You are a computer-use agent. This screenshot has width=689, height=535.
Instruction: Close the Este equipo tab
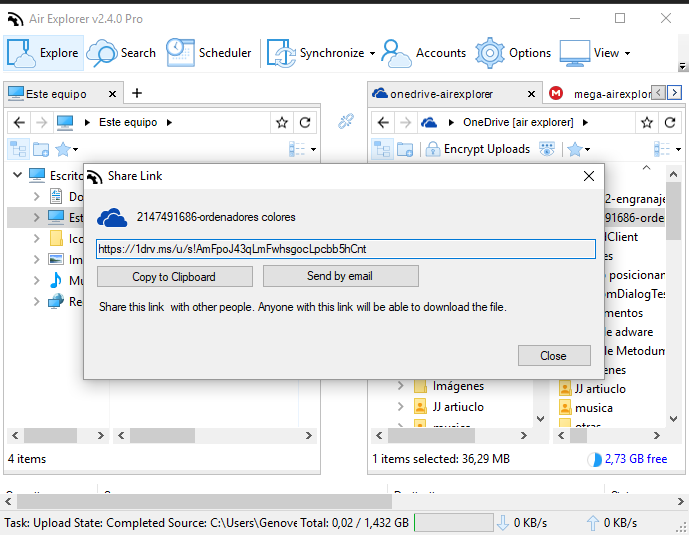click(x=112, y=94)
